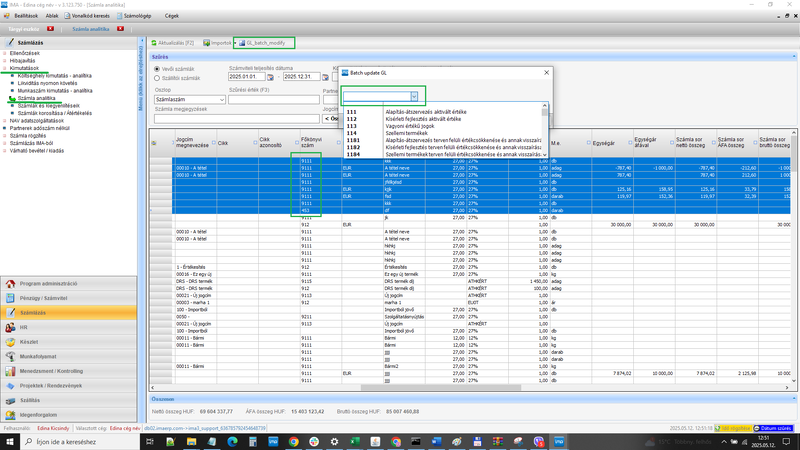Switch to Tárgyi eszköz tab
The height and width of the screenshot is (450, 800).
24,29
